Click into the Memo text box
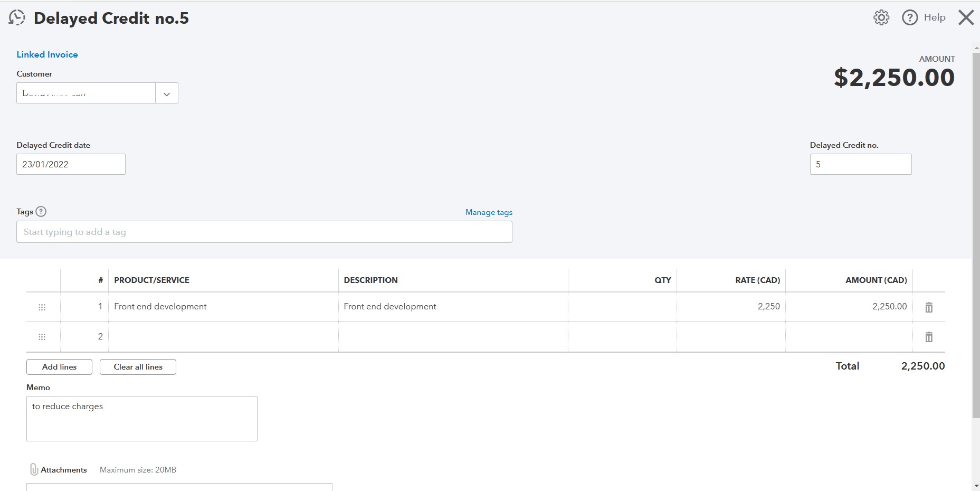The width and height of the screenshot is (980, 491). [x=141, y=419]
